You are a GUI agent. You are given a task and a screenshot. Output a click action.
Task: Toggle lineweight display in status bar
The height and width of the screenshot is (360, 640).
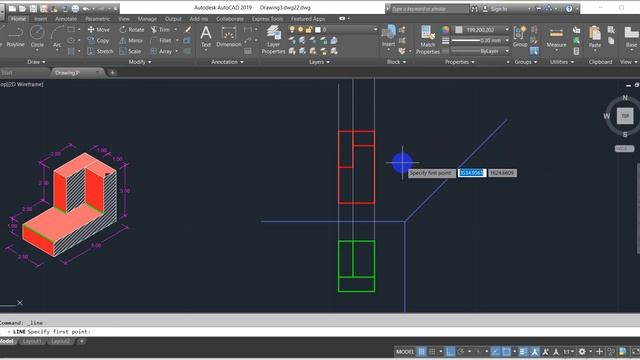pyautogui.click(x=523, y=351)
